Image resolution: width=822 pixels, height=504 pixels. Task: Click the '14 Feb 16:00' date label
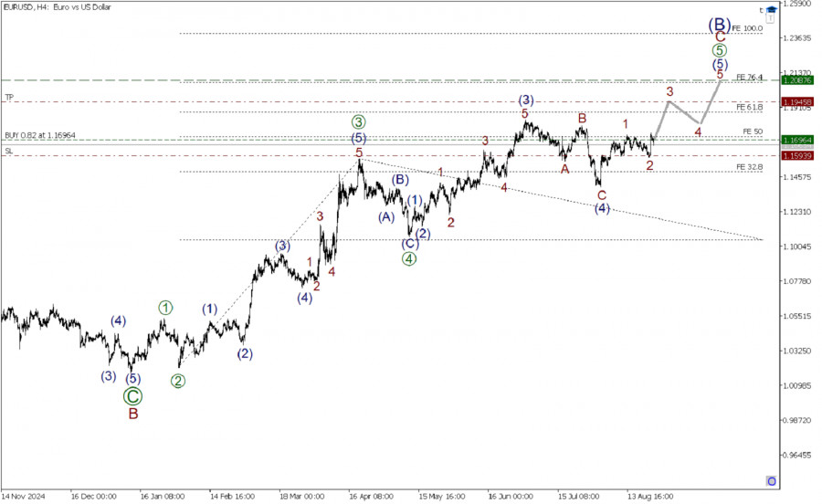(x=232, y=496)
